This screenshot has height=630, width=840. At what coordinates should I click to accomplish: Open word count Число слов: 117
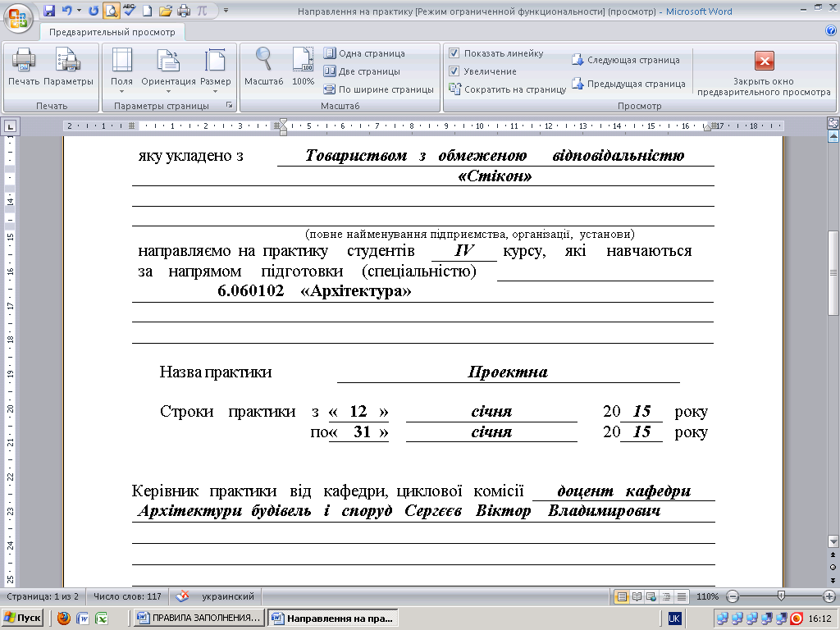click(127, 596)
